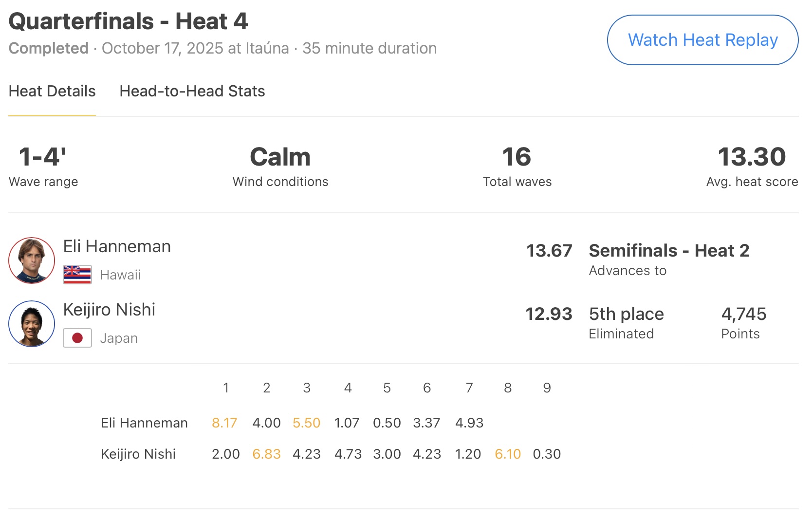Click Keijiro Nishi's 12.93 heat total
The image size is (812, 520).
pos(549,314)
